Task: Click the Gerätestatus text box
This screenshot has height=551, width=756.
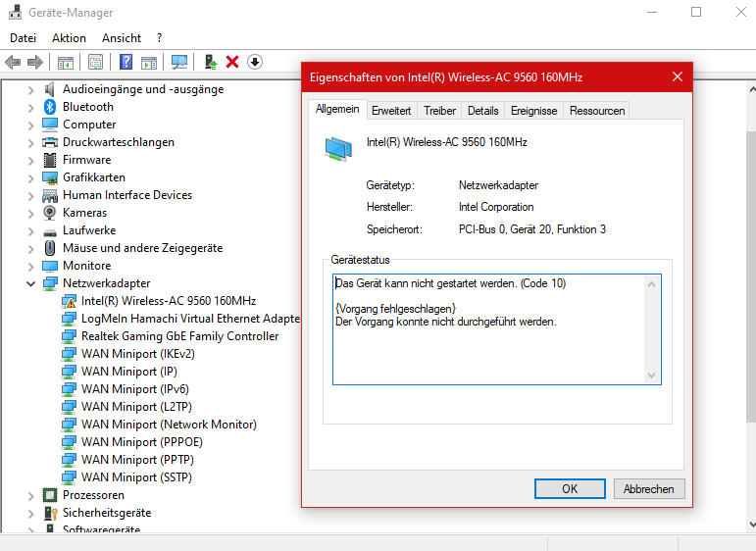Action: click(496, 329)
